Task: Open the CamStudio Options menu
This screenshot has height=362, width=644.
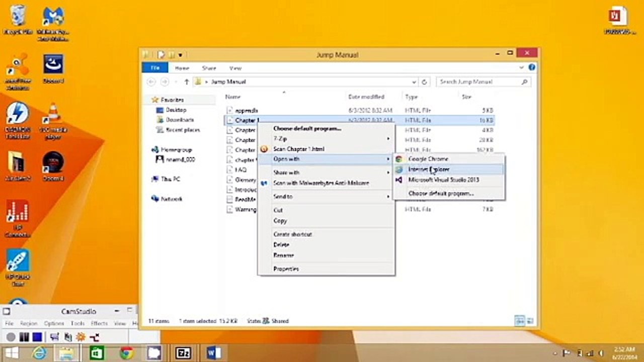Action: [x=54, y=324]
